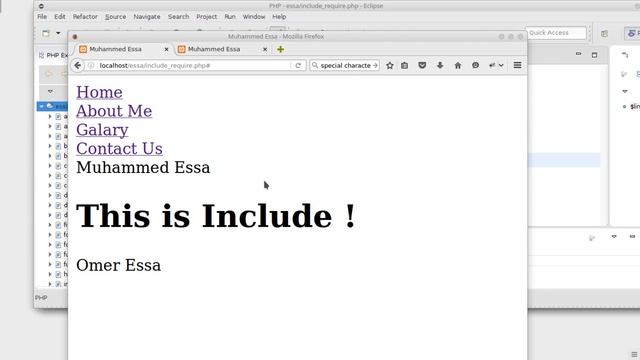The height and width of the screenshot is (360, 640).
Task: Open the dropdown next to Eclipse New icon
Action: 58,33
